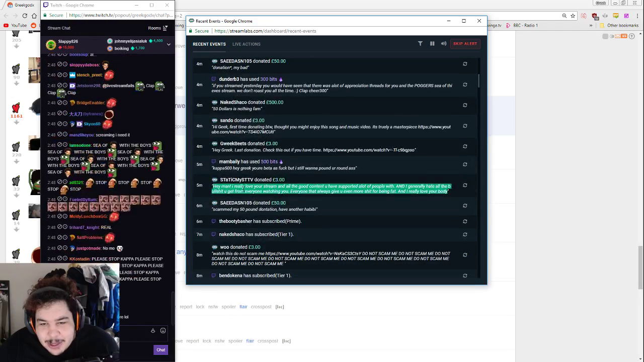Open the emote picker smiley icon
Viewport: 644px width, 362px height.
pyautogui.click(x=163, y=330)
